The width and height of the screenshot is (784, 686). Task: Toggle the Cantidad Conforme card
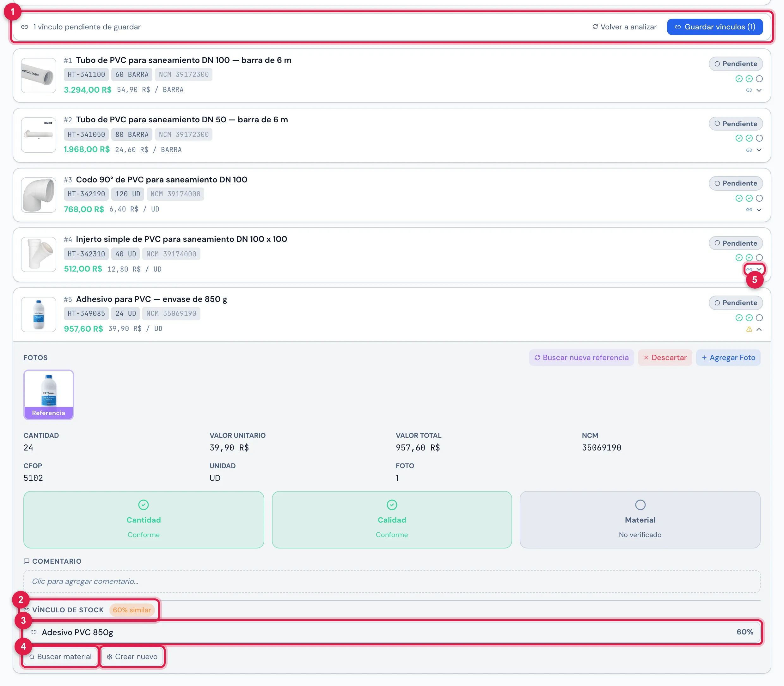pyautogui.click(x=144, y=519)
